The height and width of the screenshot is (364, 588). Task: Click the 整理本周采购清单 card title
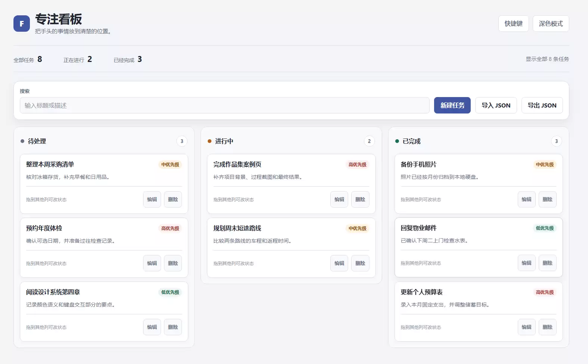(50, 164)
